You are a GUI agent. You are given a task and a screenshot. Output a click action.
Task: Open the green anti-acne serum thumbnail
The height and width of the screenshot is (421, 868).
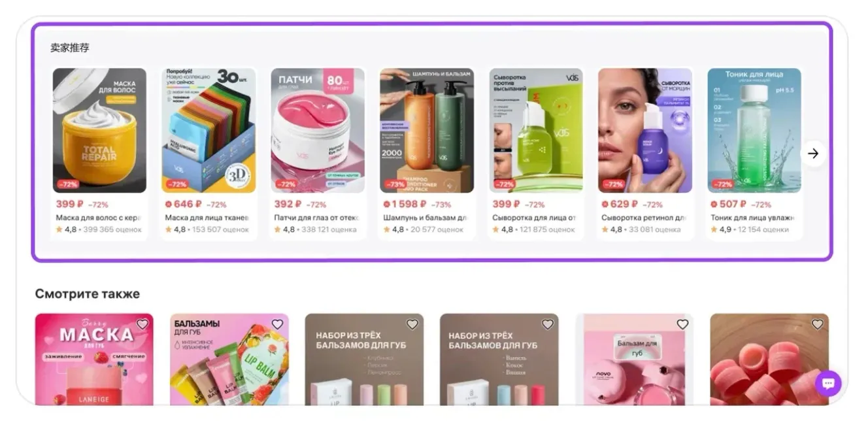[x=536, y=130]
